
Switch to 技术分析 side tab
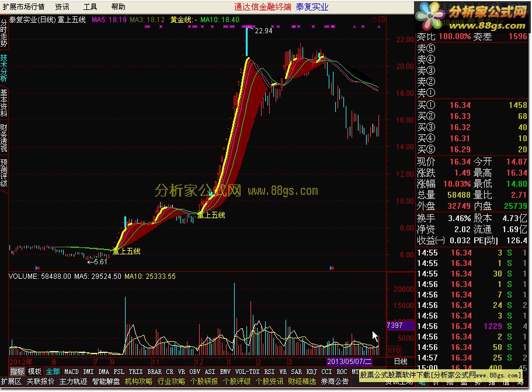tap(4, 68)
